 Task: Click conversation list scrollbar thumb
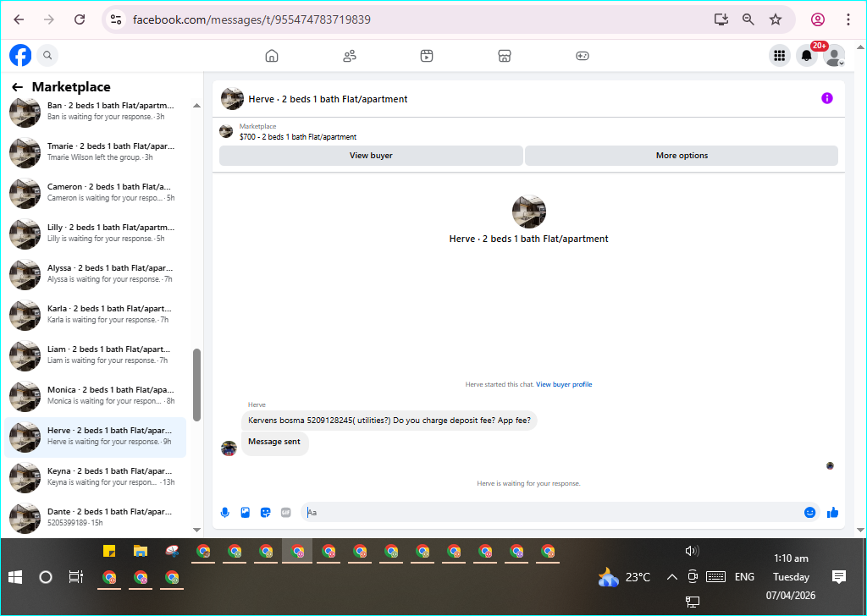tap(196, 385)
